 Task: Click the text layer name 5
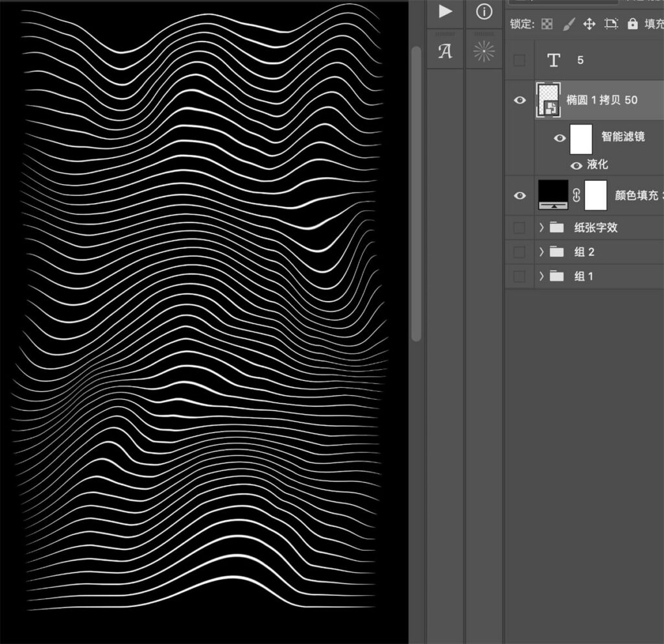tap(580, 60)
